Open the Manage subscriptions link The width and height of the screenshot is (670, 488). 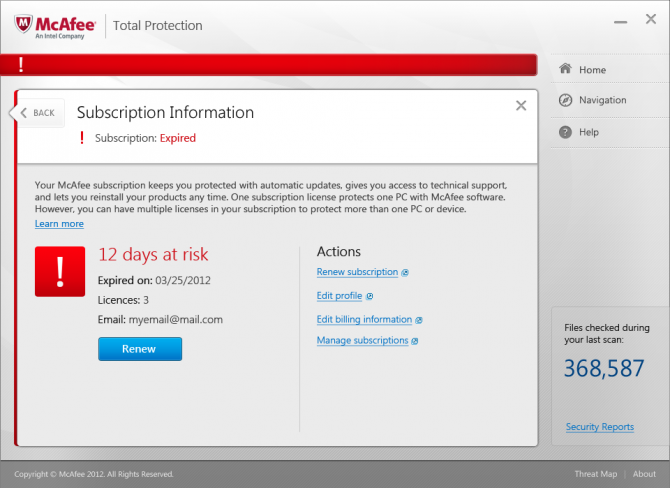(x=362, y=340)
